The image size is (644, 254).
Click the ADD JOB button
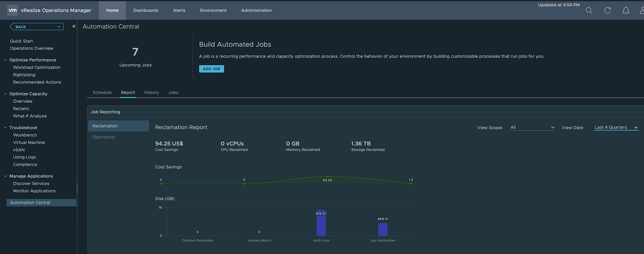(211, 69)
